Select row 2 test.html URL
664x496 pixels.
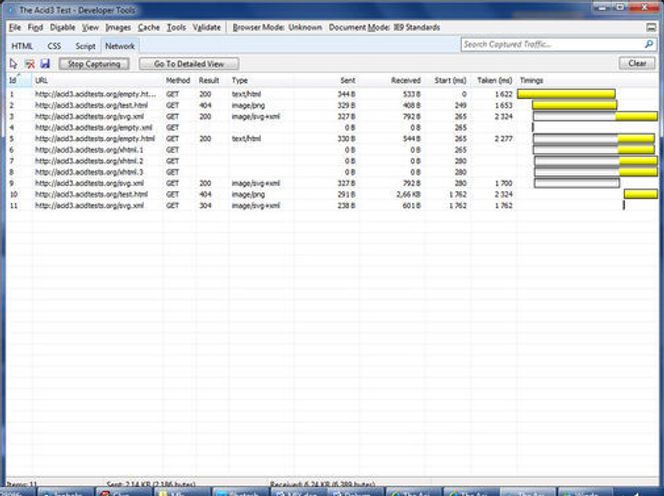[91, 105]
